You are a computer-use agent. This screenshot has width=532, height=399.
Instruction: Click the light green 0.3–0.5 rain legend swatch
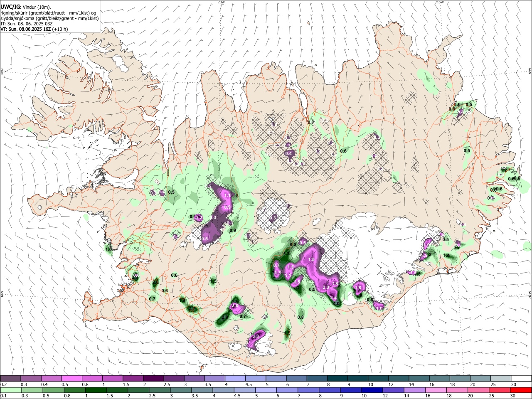point(32,390)
